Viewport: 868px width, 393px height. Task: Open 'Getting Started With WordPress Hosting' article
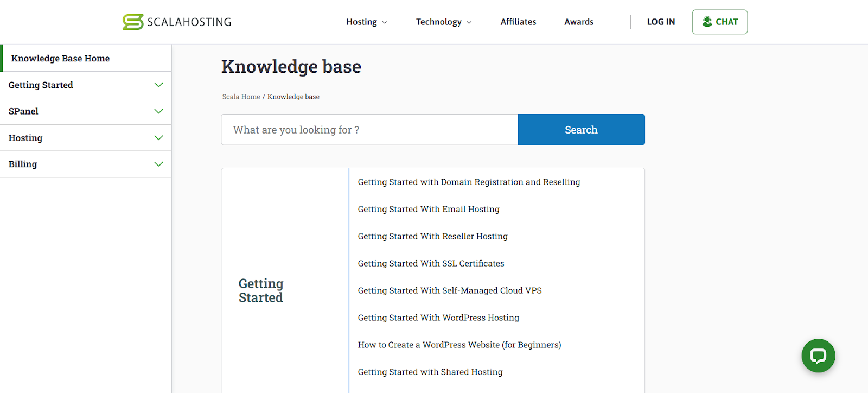pos(438,318)
